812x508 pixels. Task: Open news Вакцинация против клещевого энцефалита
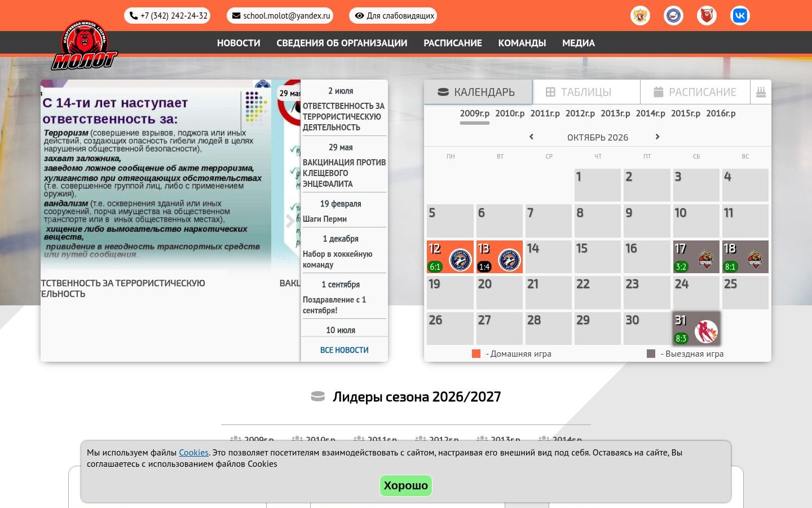[x=344, y=173]
